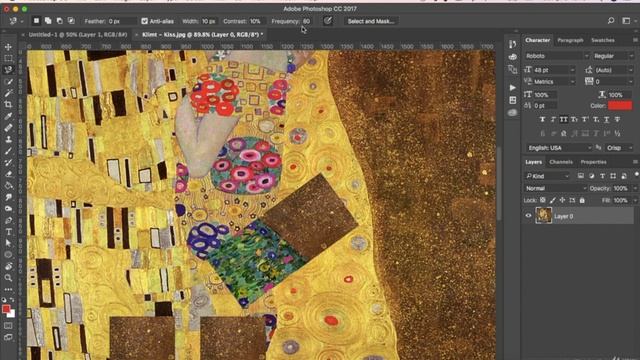Open the Metrics kerning dropdown
Screen dimensions: 640x360
point(554,82)
